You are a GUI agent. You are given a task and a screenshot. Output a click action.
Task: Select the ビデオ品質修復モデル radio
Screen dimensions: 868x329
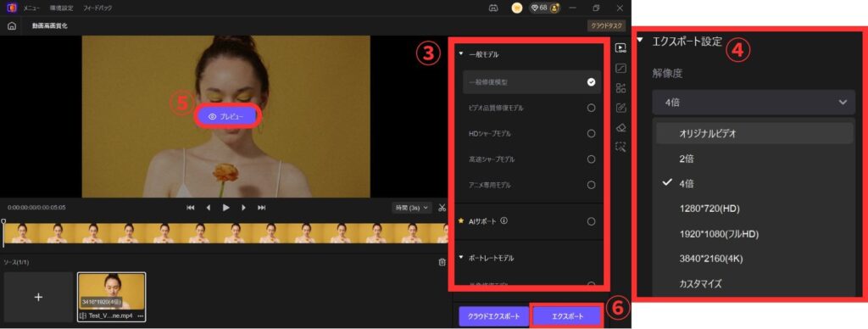tap(591, 108)
